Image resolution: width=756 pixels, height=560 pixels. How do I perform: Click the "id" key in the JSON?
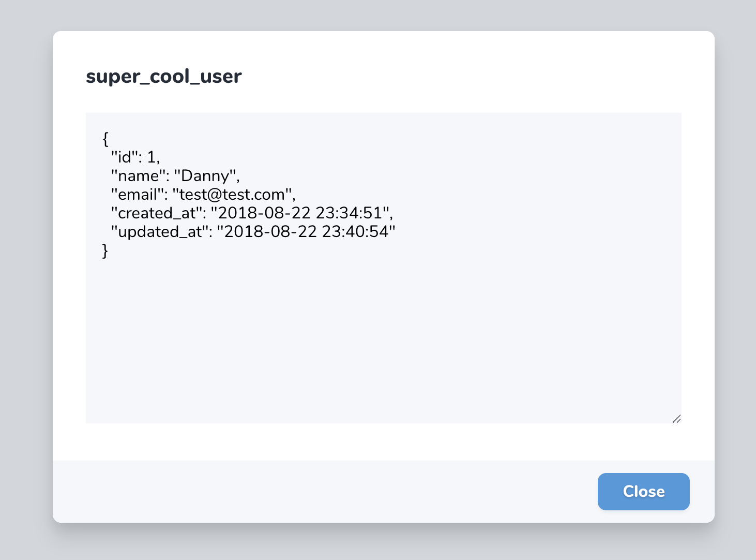(x=125, y=157)
